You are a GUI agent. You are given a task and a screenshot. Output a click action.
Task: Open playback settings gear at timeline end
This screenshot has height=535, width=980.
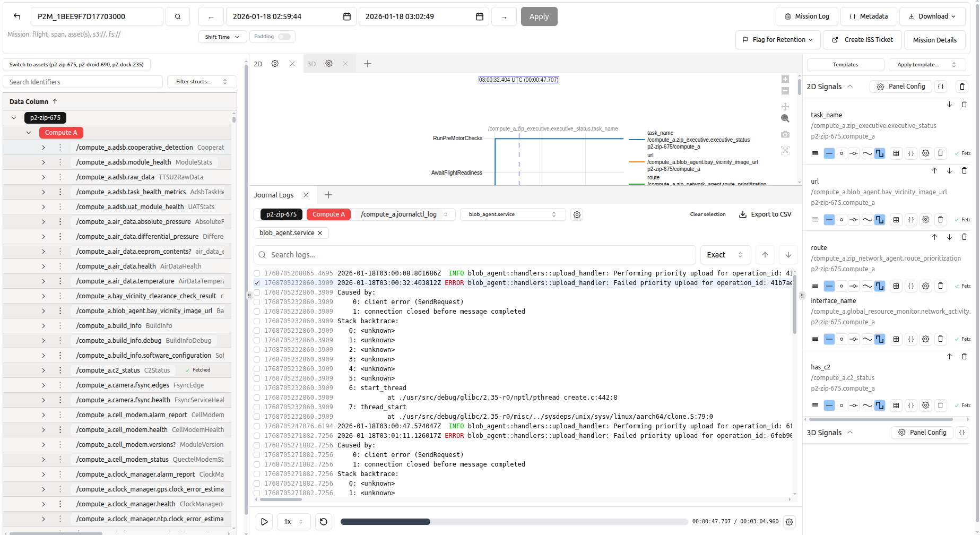[790, 522]
